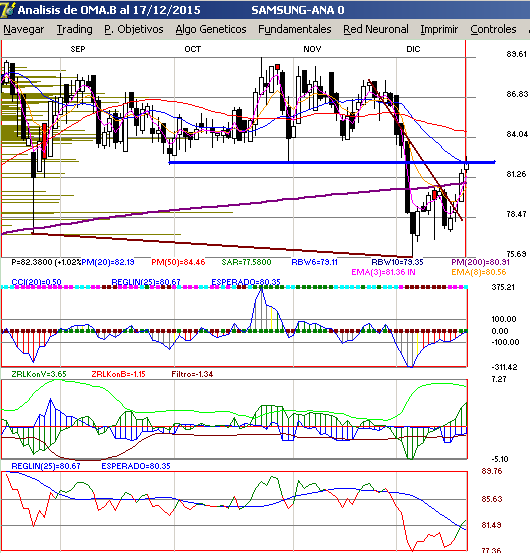Click the SAR=77.5800 indicator label
The height and width of the screenshot is (553, 530).
(x=246, y=262)
